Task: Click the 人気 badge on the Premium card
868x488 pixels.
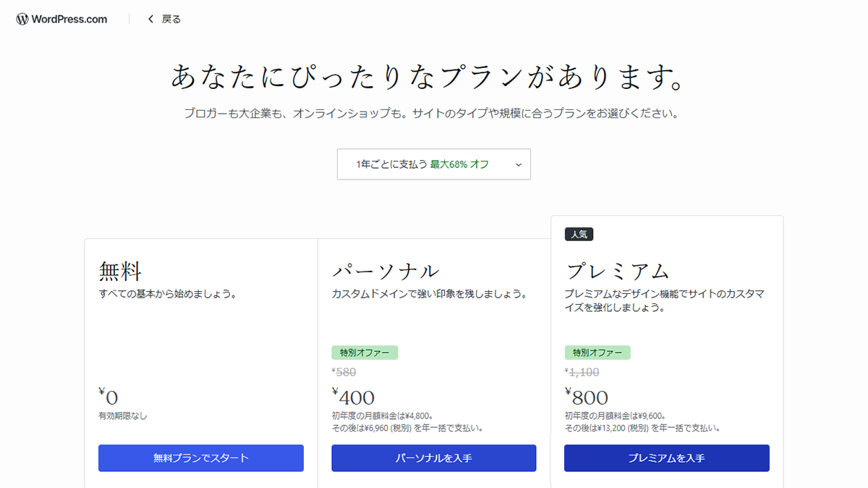Action: tap(580, 234)
